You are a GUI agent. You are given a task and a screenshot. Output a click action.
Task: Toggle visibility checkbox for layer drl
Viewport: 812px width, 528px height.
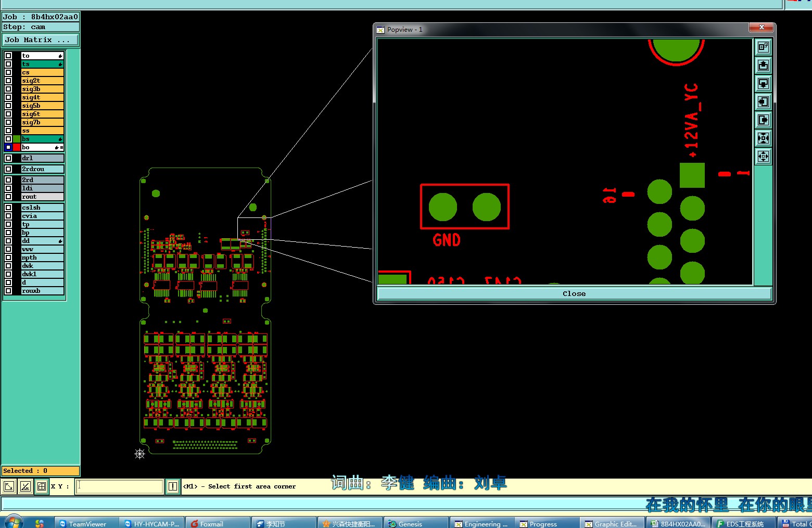coord(8,158)
